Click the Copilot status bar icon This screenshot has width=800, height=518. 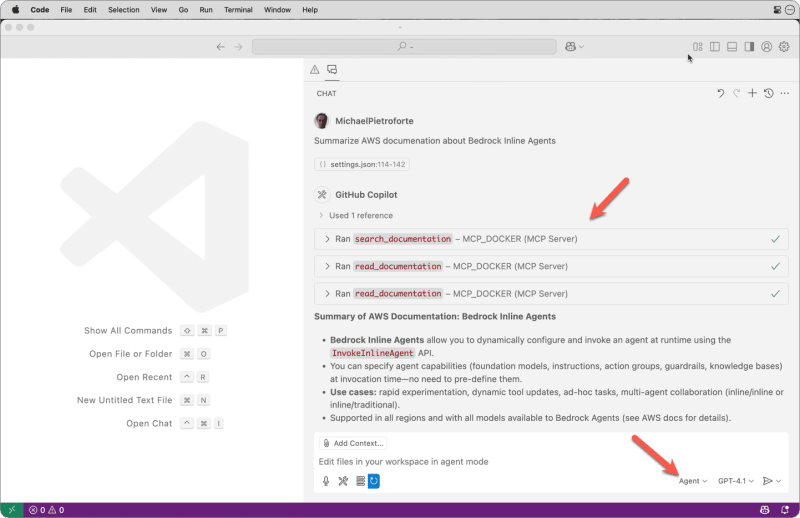coord(764,510)
